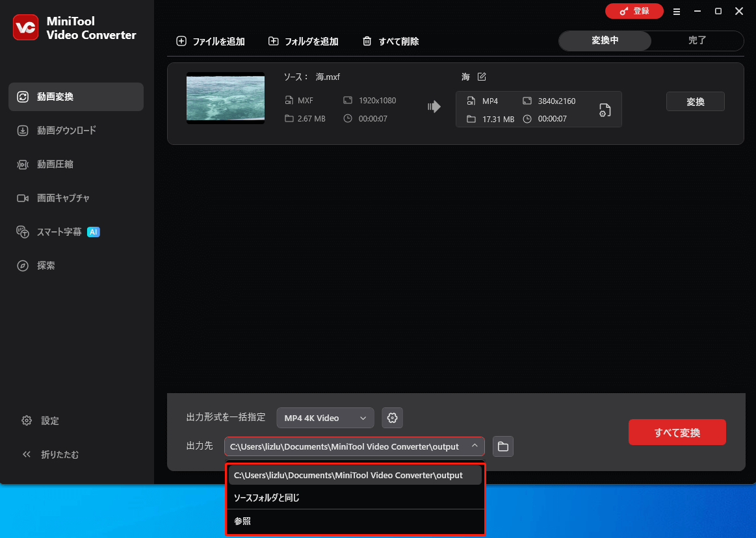Click the ファイルを追加 add file icon
Viewport: 756px width, 538px height.
(181, 40)
